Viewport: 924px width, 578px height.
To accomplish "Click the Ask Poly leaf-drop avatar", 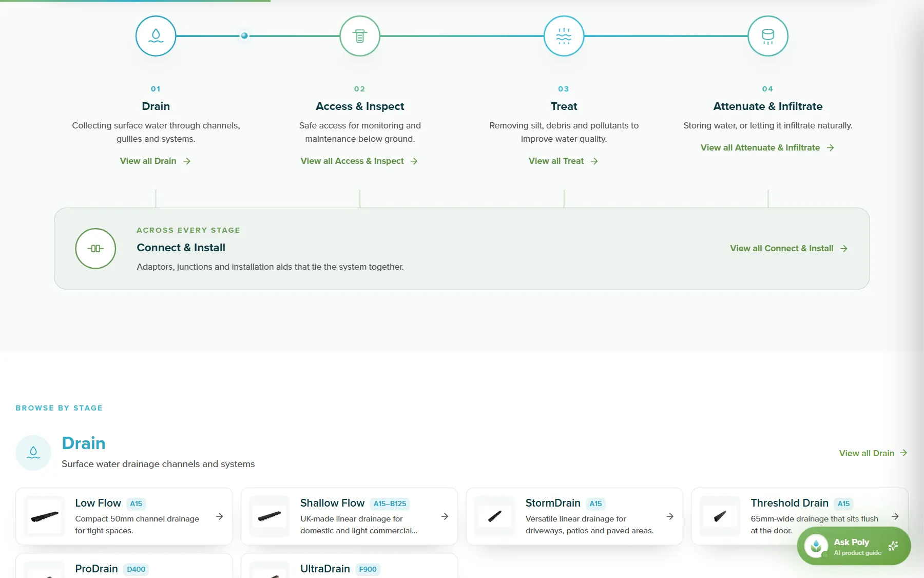I will pyautogui.click(x=816, y=546).
